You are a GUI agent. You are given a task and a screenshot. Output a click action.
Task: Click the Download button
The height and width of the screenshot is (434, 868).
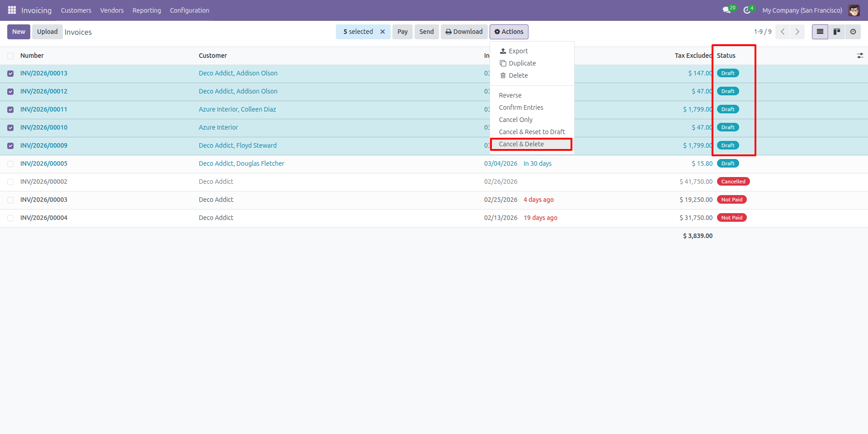coord(464,32)
